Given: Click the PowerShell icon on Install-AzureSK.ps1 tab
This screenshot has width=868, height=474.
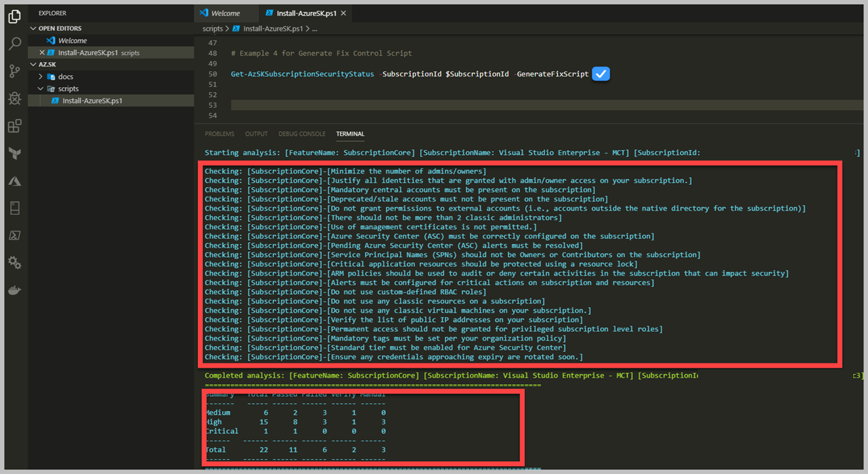Looking at the screenshot, I should (x=269, y=13).
